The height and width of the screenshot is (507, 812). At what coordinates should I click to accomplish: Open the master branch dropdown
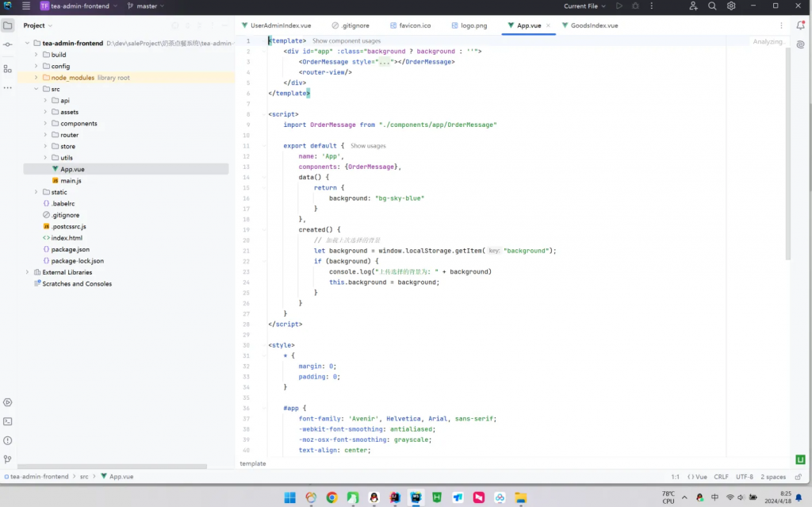click(x=146, y=6)
